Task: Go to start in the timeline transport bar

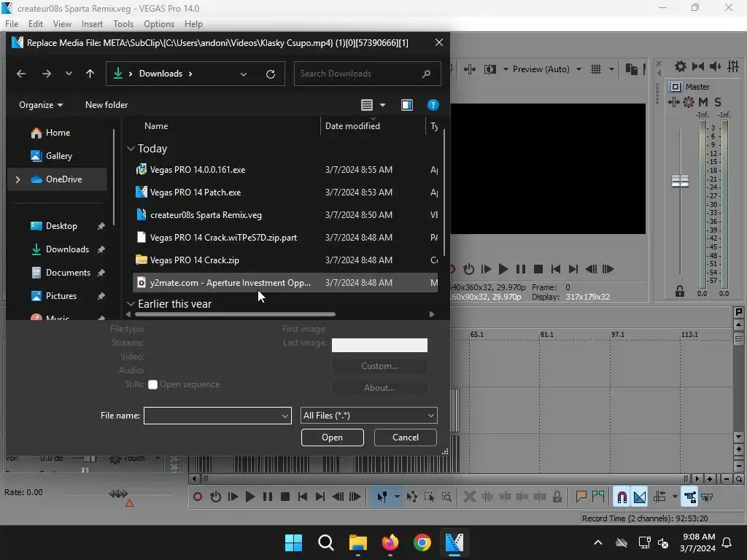Action: [303, 497]
